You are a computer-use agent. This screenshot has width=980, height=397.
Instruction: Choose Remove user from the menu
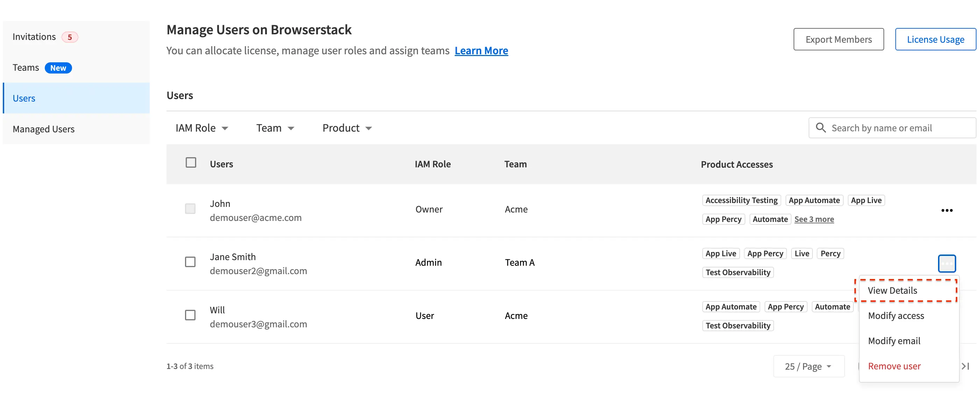click(x=894, y=365)
